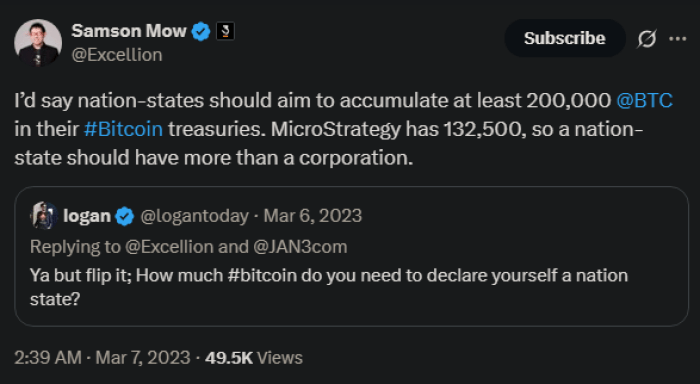Click logan's blue verified badge
This screenshot has height=384, width=700.
125,216
